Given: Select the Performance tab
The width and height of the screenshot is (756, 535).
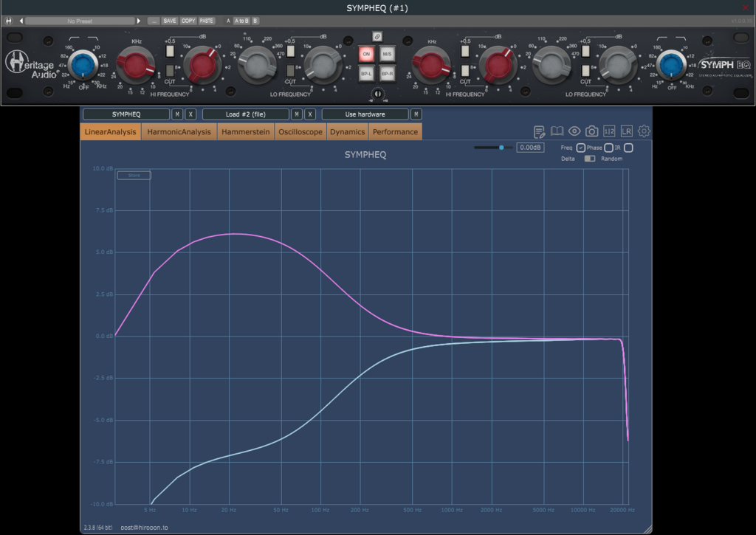Looking at the screenshot, I should (396, 131).
